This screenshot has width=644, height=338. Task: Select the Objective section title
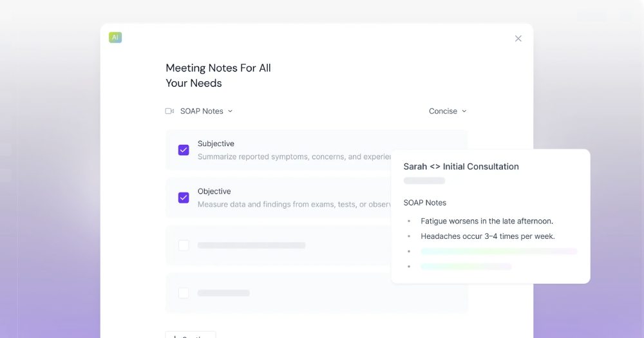coord(214,191)
